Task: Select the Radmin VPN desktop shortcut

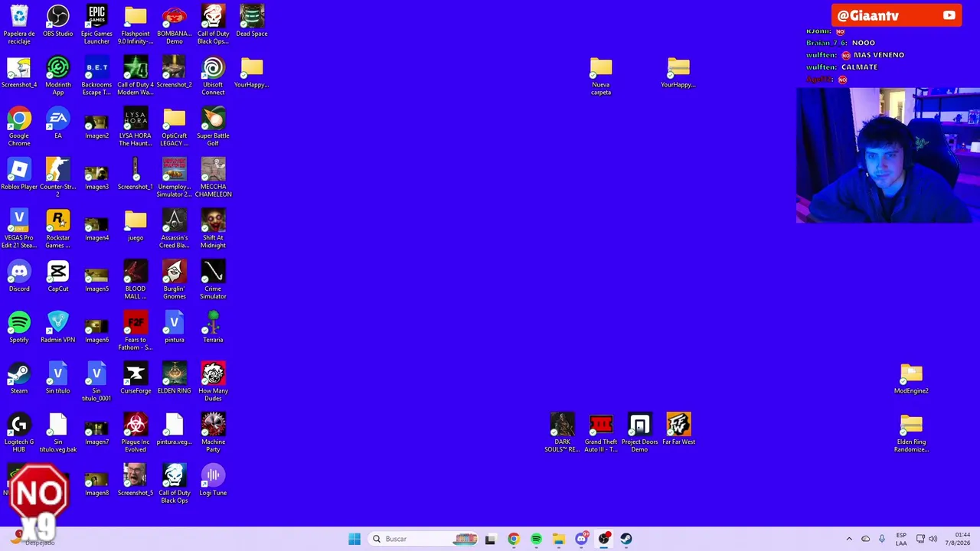Action: click(x=58, y=328)
